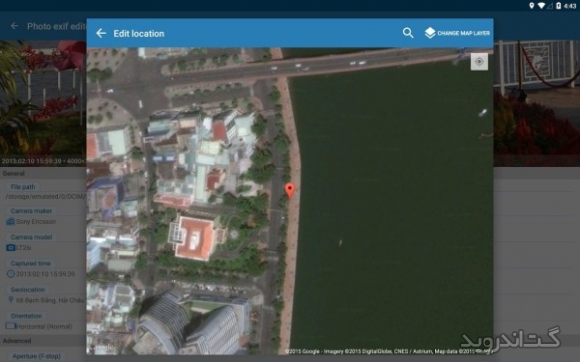The height and width of the screenshot is (362, 580).
Task: Select the 'Orientation' field label
Action: (x=26, y=316)
